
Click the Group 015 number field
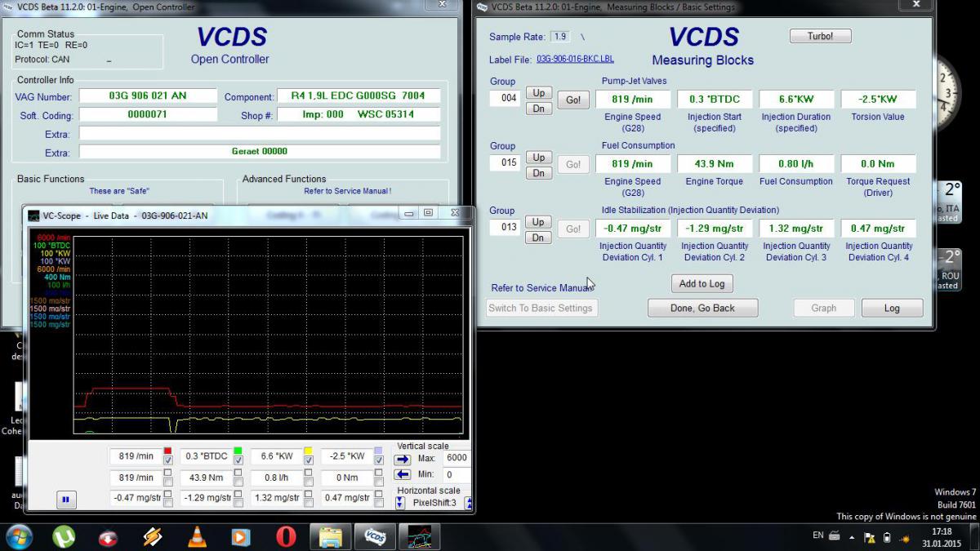[x=504, y=163]
